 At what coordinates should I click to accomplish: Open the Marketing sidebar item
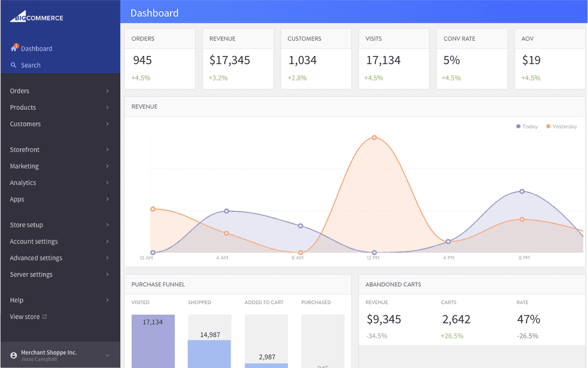click(24, 166)
